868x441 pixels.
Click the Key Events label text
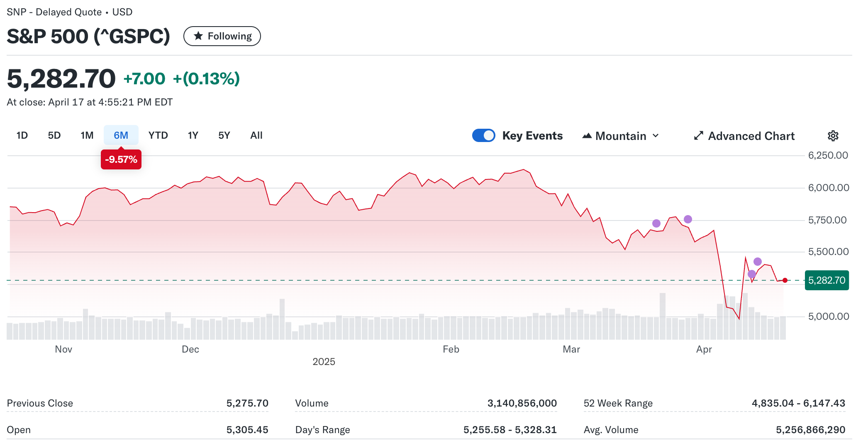532,136
